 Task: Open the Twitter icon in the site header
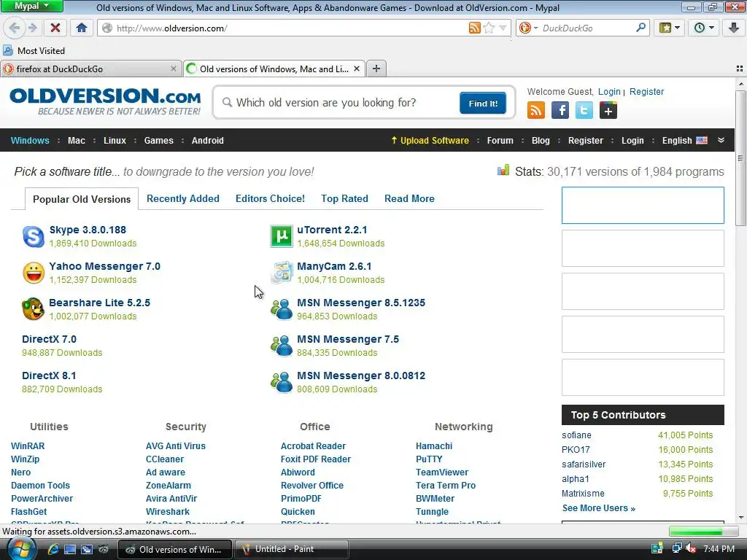[584, 111]
